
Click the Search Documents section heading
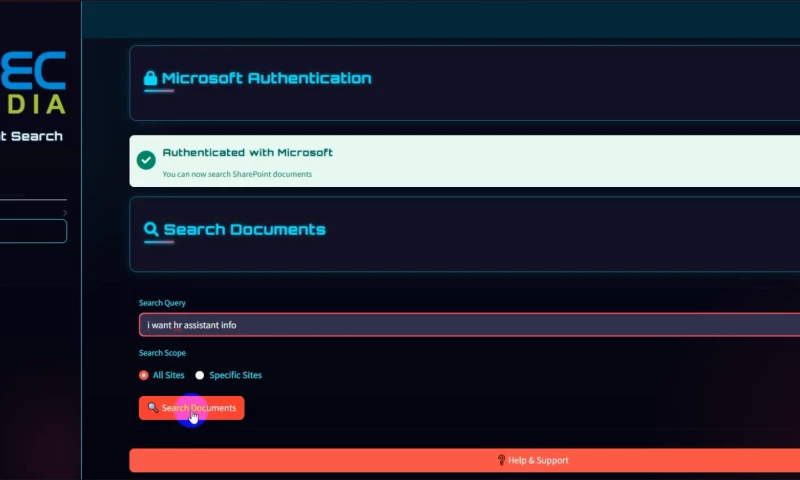pos(244,230)
